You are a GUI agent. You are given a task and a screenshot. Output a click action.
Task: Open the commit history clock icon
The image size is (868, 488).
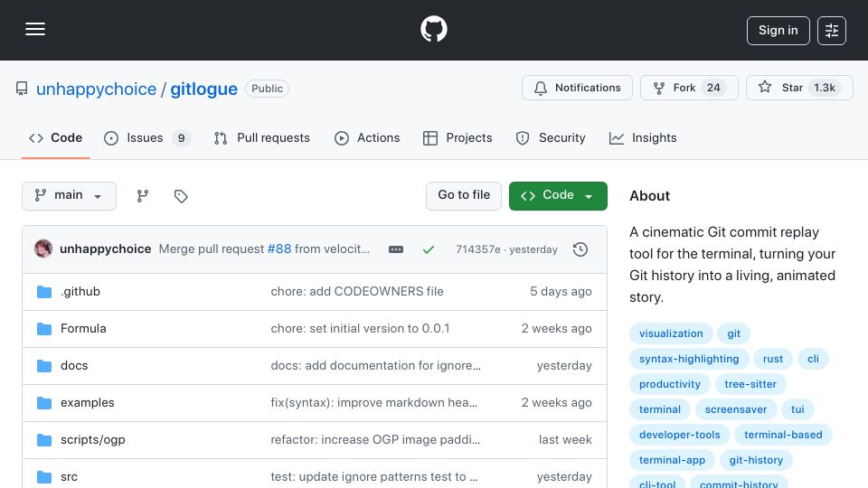(x=580, y=249)
